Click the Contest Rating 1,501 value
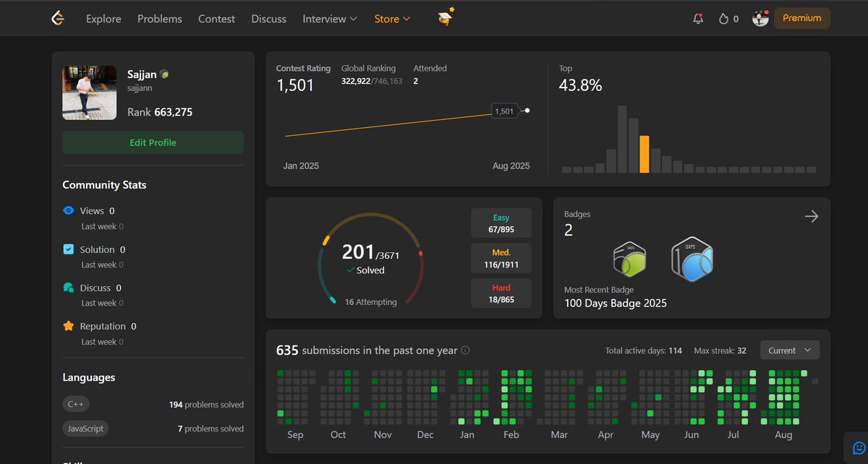This screenshot has height=464, width=868. [x=295, y=85]
